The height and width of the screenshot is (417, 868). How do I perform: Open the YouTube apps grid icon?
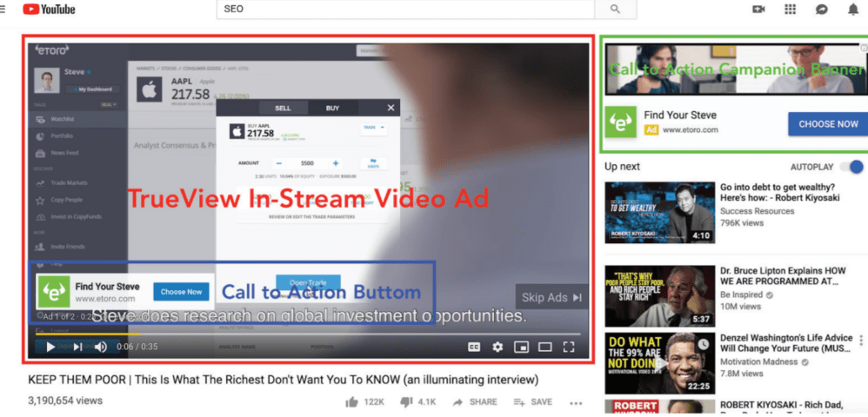[791, 10]
